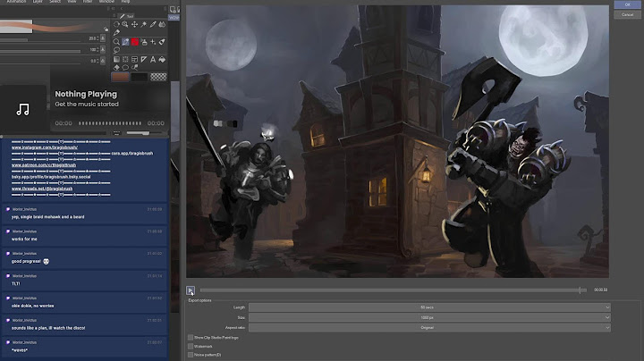Select the marker tool right of sparkle

[x=162, y=42]
